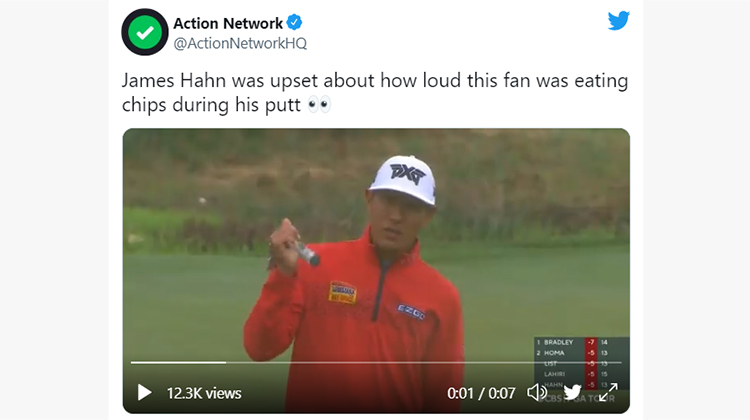Image resolution: width=750 pixels, height=420 pixels.
Task: Open the Action Network profile avatar
Action: (145, 32)
